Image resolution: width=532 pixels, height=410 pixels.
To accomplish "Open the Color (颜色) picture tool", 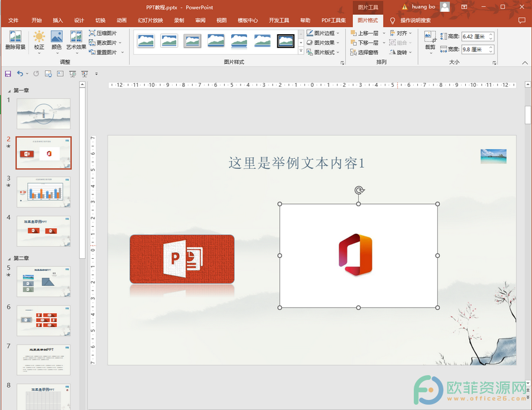I will 57,41.
